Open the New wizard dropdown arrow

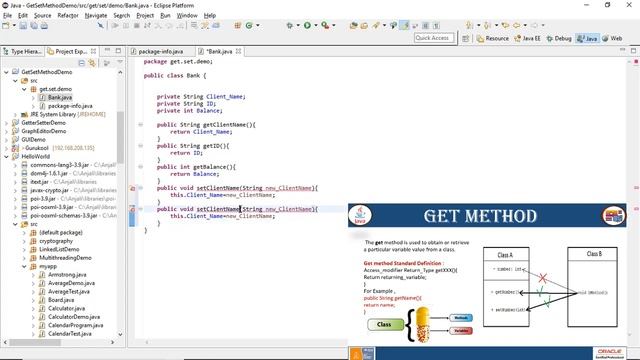(x=14, y=25)
